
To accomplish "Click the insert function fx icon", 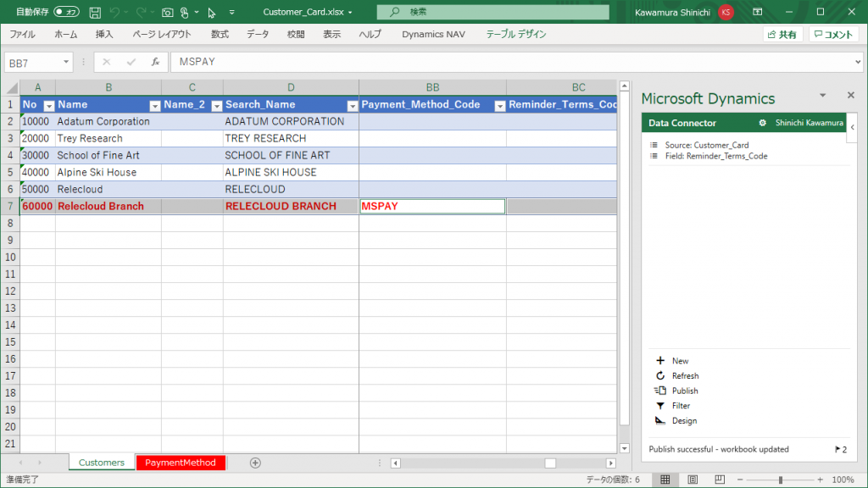I will pos(156,62).
